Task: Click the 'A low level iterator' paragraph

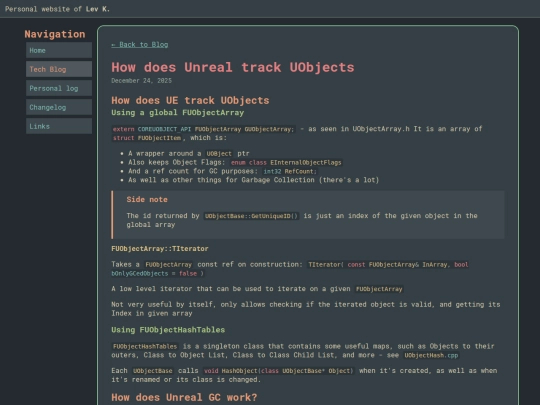Action: point(257,289)
